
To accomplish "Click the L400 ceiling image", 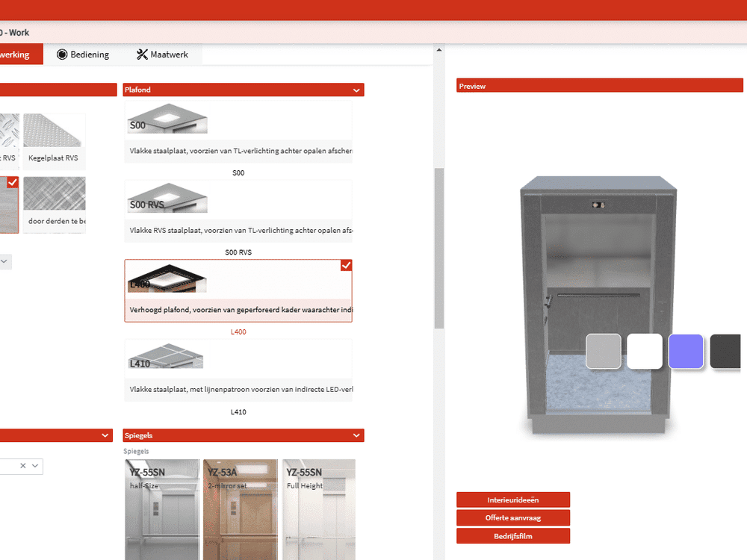I will (167, 278).
